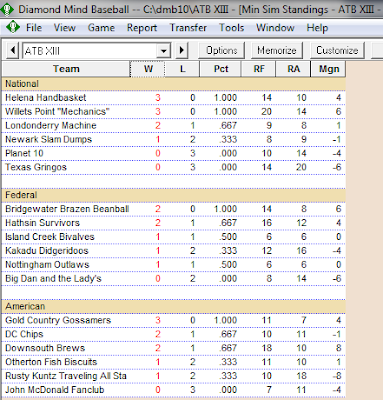
Task: Click Bridgewater Brazen Beanball Pct 1.000
Action: 226,209
